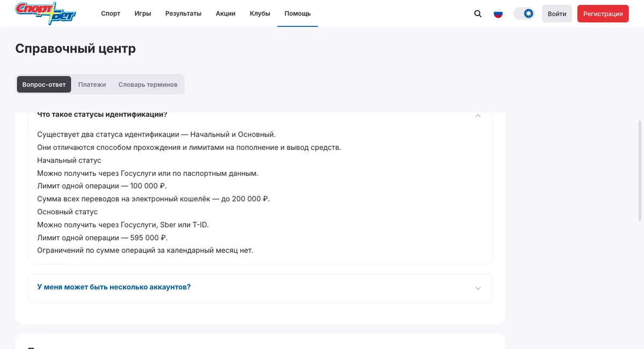Click text 'Основной статус'
Image resolution: width=644 pixels, height=349 pixels.
pos(68,212)
